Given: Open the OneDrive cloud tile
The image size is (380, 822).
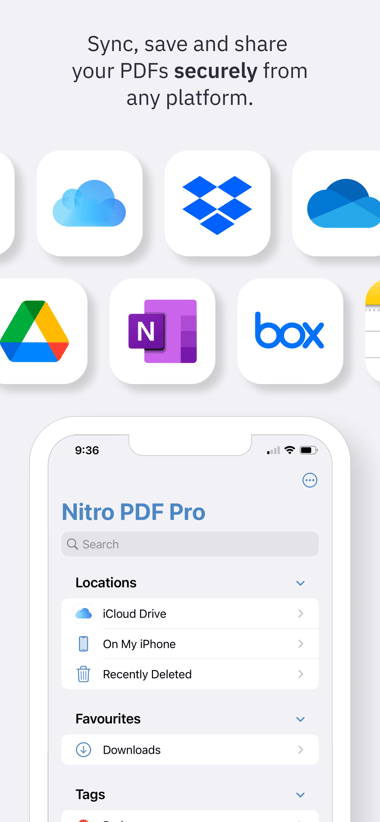Looking at the screenshot, I should point(336,203).
